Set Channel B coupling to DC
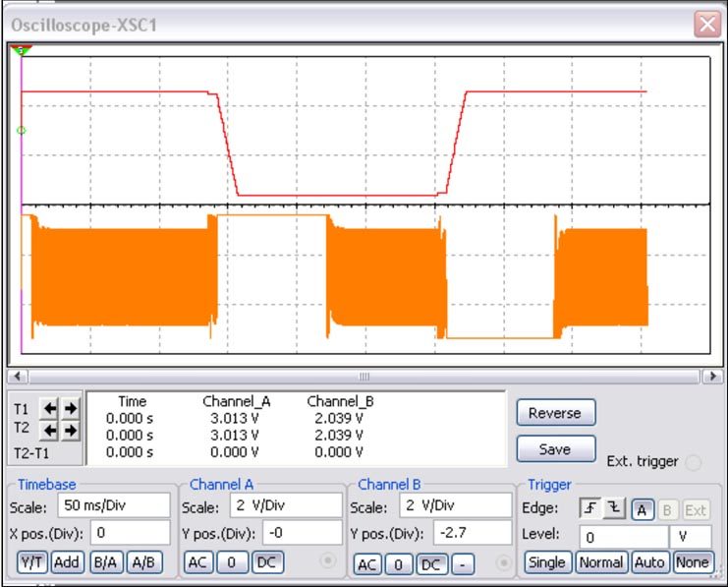728x587 pixels. tap(429, 563)
